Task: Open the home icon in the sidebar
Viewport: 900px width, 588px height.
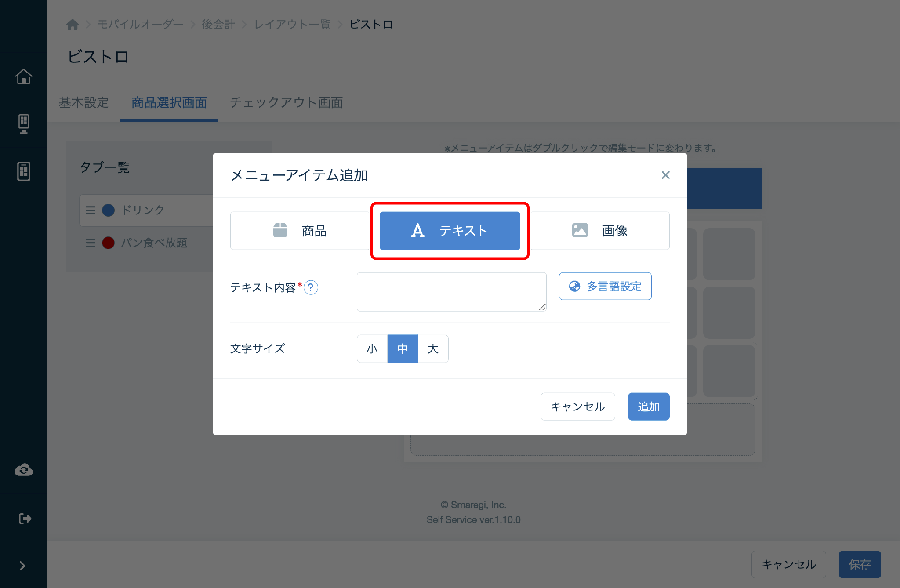Action: (24, 76)
